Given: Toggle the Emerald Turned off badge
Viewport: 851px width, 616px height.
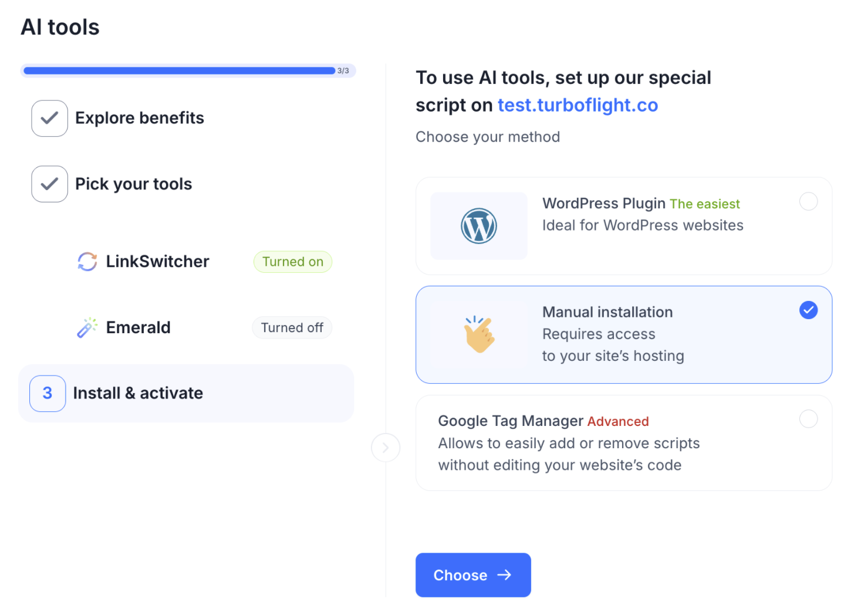Looking at the screenshot, I should (x=292, y=327).
